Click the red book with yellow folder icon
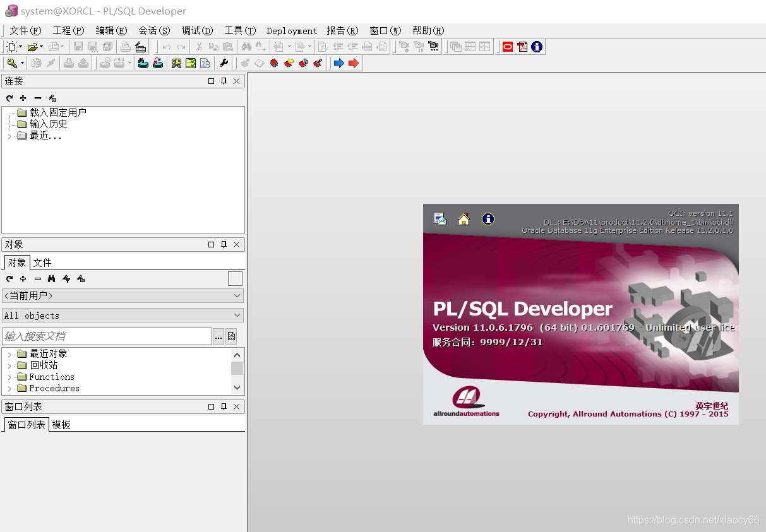Image resolution: width=766 pixels, height=532 pixels. point(289,63)
